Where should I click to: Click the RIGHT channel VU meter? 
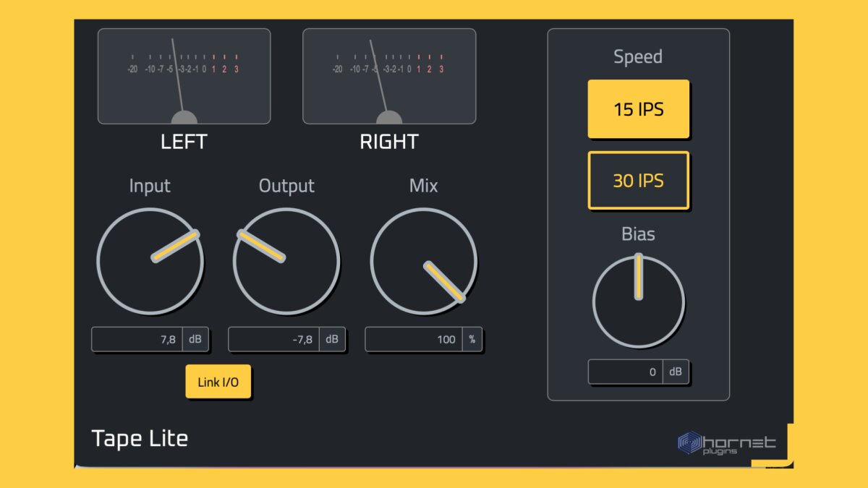point(389,76)
